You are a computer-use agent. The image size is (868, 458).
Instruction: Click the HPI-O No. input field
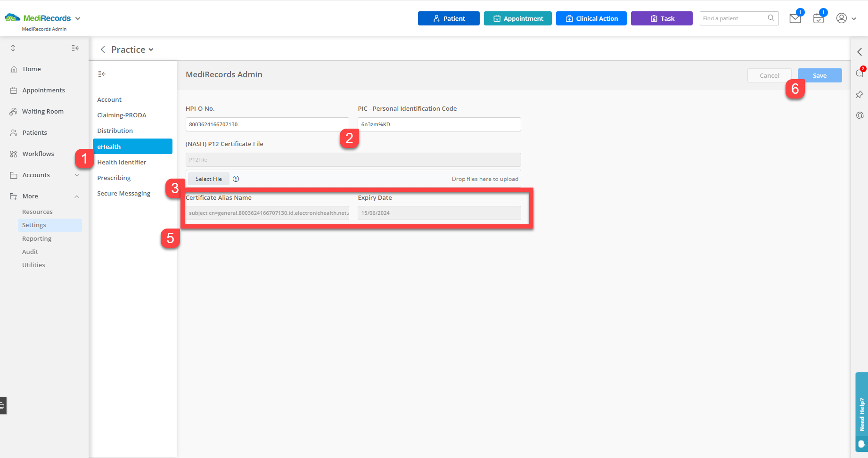(x=267, y=124)
